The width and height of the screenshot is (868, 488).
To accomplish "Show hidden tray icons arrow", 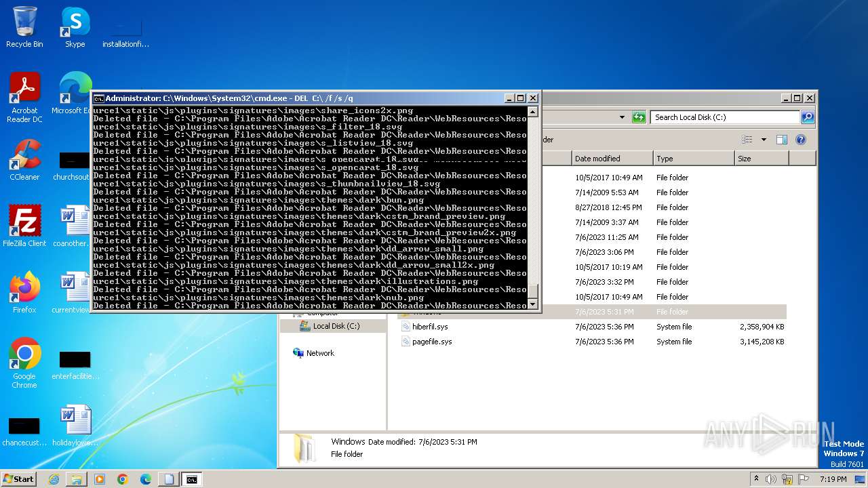I will point(756,479).
